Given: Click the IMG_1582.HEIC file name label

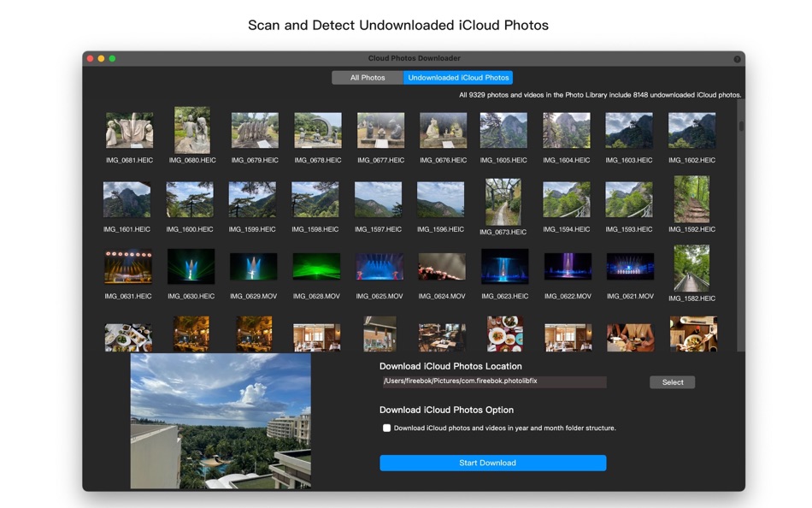Looking at the screenshot, I should [691, 298].
